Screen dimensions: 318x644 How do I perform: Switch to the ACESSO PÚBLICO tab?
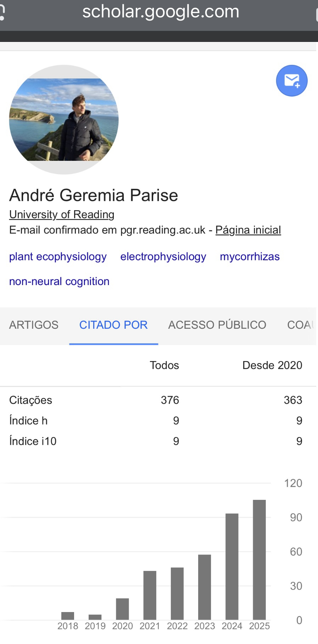[x=217, y=325]
